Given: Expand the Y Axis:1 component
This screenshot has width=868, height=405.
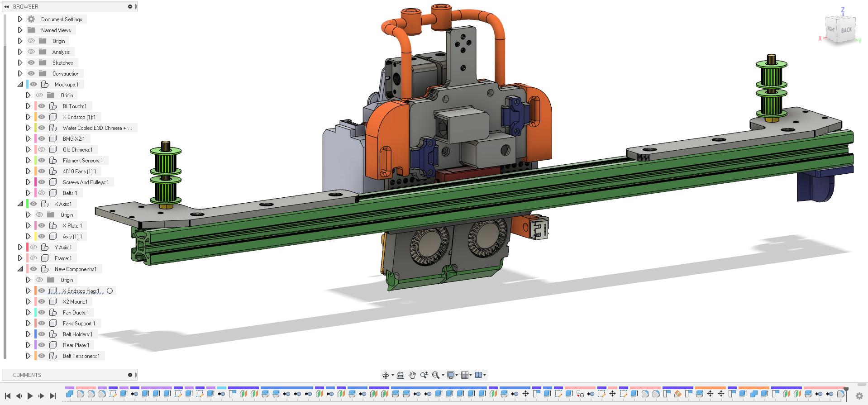Looking at the screenshot, I should coord(20,247).
